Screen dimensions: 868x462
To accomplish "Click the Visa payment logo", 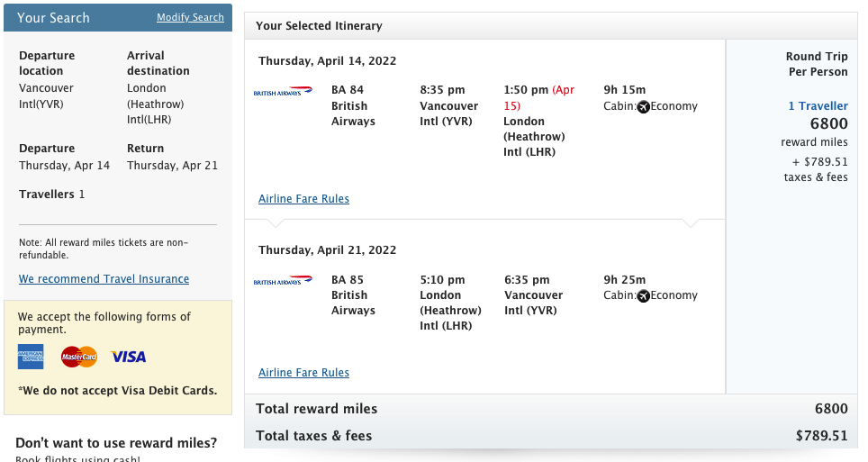I will pos(128,358).
